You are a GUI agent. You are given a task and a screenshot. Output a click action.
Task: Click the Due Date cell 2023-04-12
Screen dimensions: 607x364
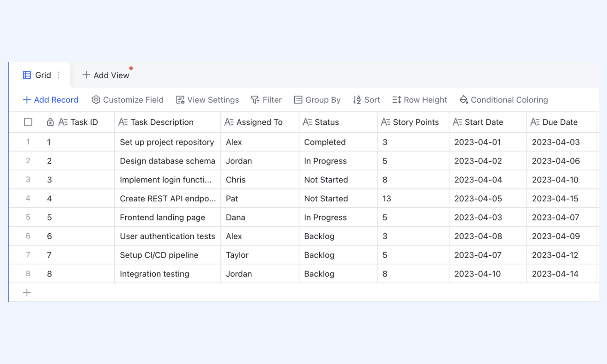click(x=562, y=255)
